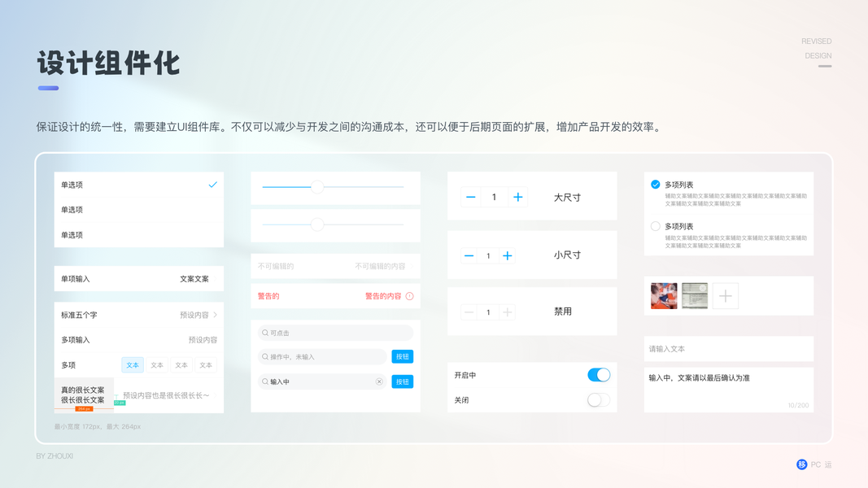Viewport: 868px width, 488px height.
Task: Open the second document photo thumbnail
Action: [695, 296]
